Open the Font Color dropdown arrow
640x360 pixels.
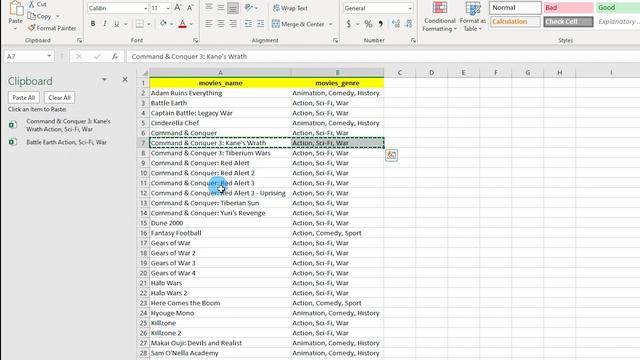pyautogui.click(x=191, y=24)
